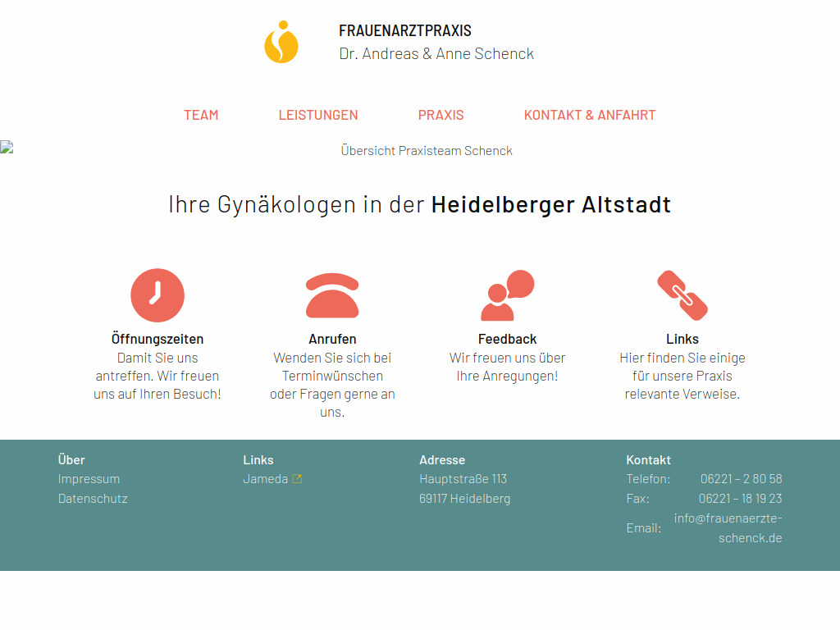The image size is (840, 630).
Task: Click the clock icon for Öffnungszeiten
Action: point(157,295)
